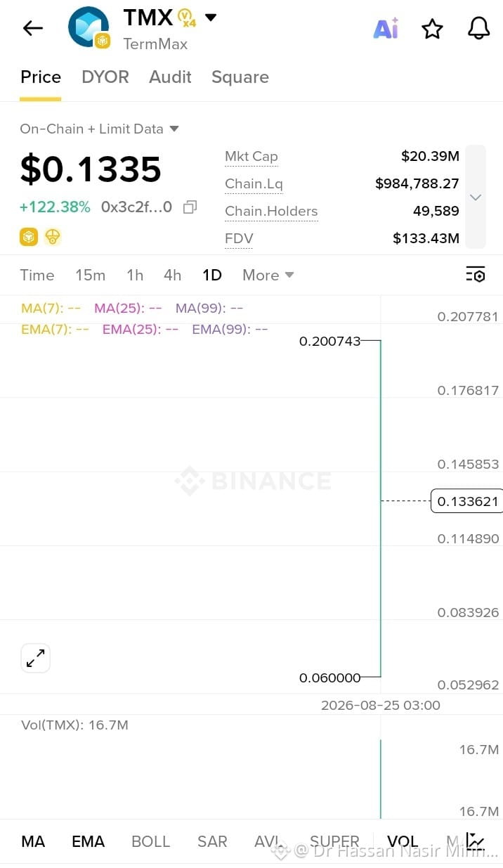Tap the back arrow icon
Screen dimensions: 503x868
33,28
